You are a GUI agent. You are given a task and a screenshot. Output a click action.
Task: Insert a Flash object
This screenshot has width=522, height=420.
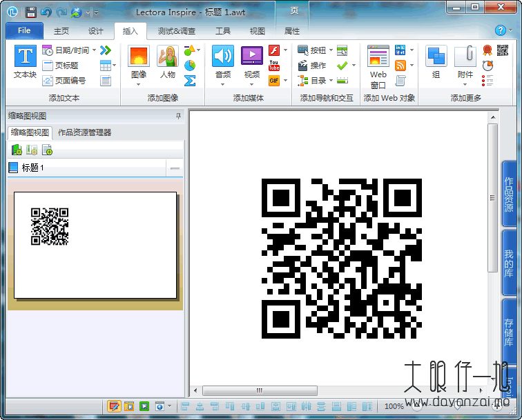coord(274,50)
